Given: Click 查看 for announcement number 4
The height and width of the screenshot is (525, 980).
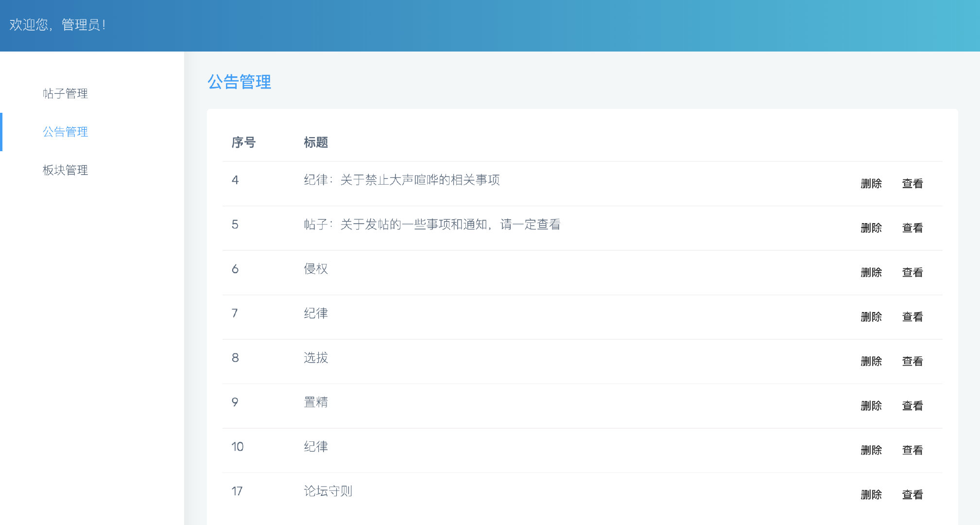Looking at the screenshot, I should (x=912, y=184).
